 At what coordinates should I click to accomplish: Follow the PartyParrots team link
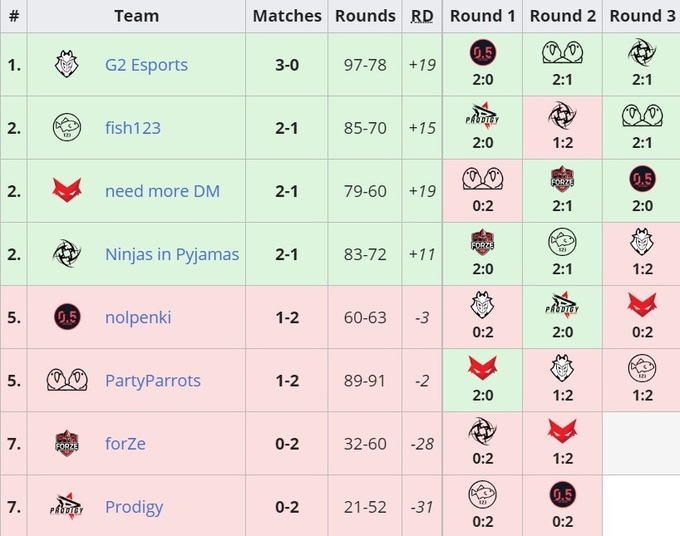pos(153,380)
